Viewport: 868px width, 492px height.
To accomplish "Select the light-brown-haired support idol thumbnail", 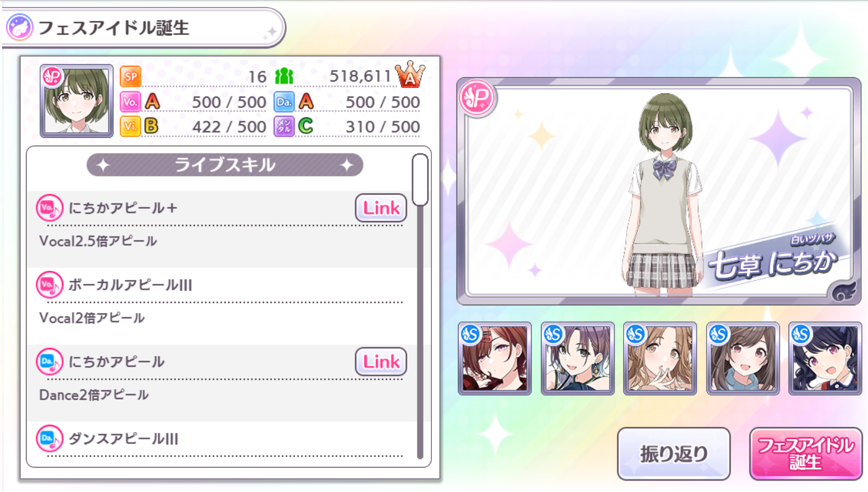I will [660, 358].
